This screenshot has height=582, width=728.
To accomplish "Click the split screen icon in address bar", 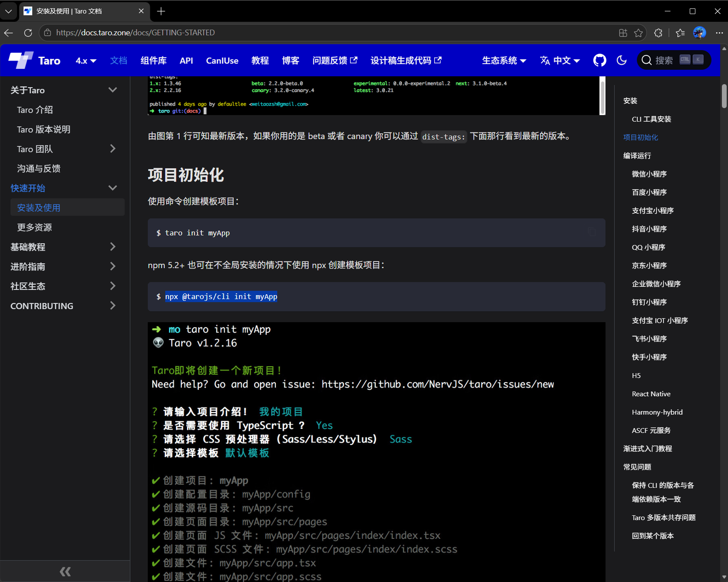I will click(623, 33).
